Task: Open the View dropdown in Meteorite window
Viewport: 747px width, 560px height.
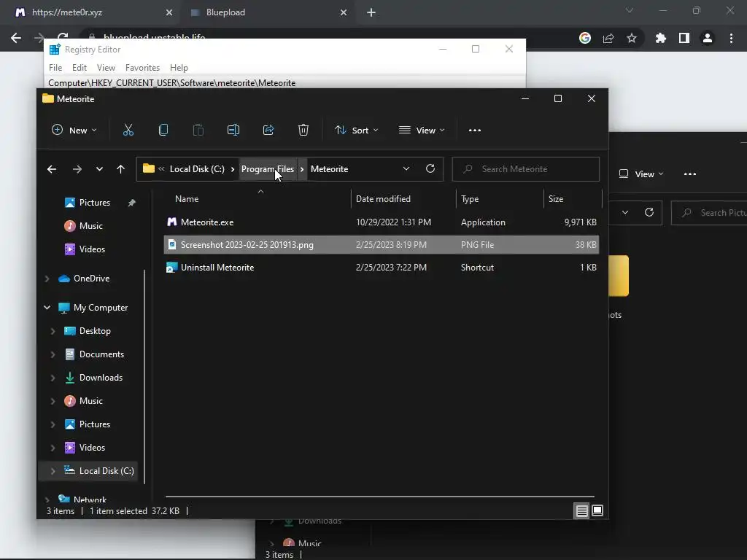Action: pyautogui.click(x=422, y=130)
